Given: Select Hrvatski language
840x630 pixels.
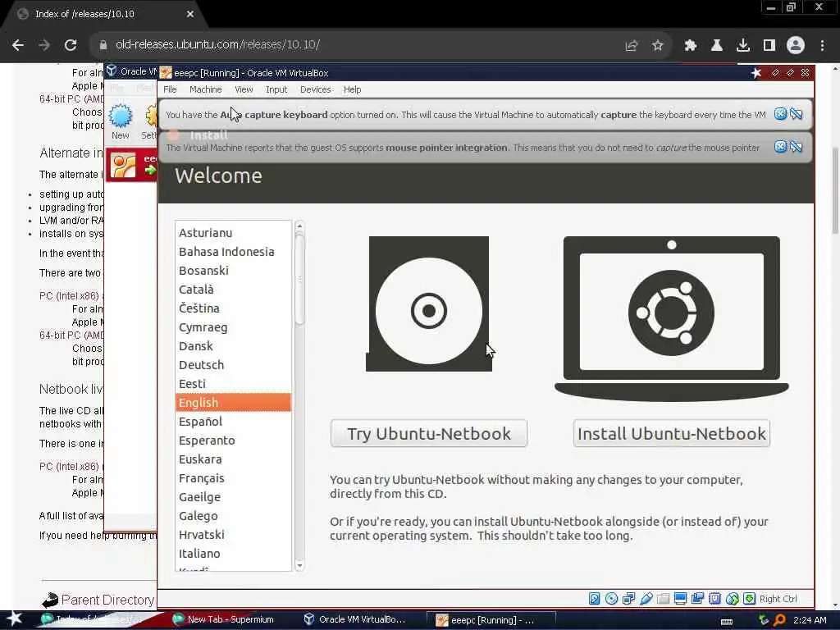Looking at the screenshot, I should pyautogui.click(x=234, y=535).
